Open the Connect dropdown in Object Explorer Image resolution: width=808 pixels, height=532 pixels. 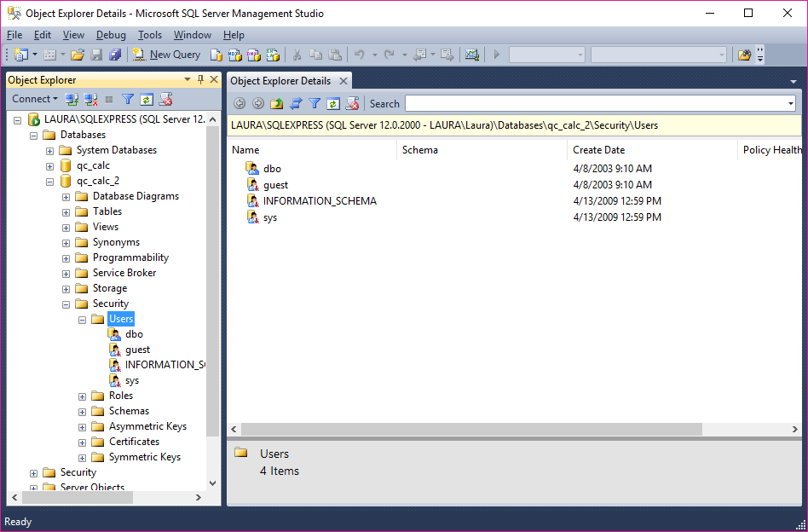[35, 99]
